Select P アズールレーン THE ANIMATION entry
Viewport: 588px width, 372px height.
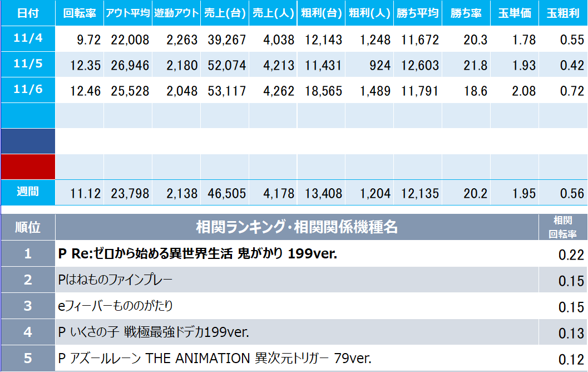[215, 358]
